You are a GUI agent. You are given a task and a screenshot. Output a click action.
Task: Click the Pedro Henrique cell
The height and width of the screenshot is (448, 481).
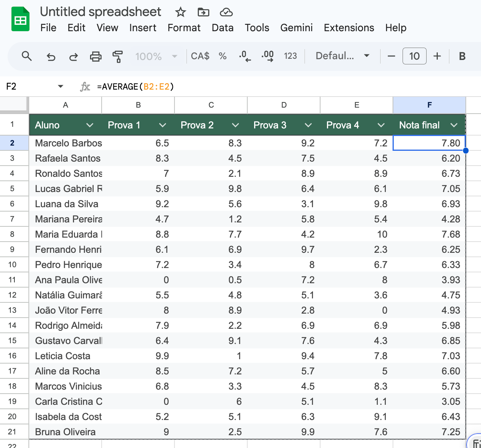click(66, 265)
